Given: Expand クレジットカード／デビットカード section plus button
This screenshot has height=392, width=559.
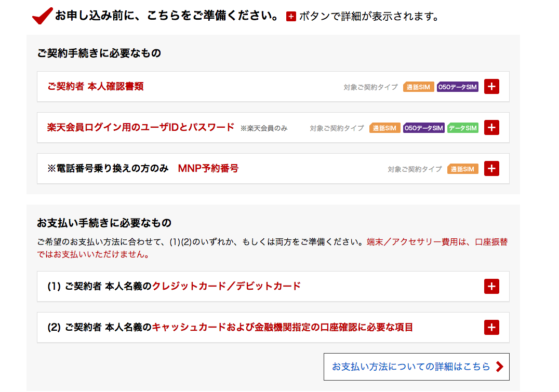Looking at the screenshot, I should click(491, 286).
